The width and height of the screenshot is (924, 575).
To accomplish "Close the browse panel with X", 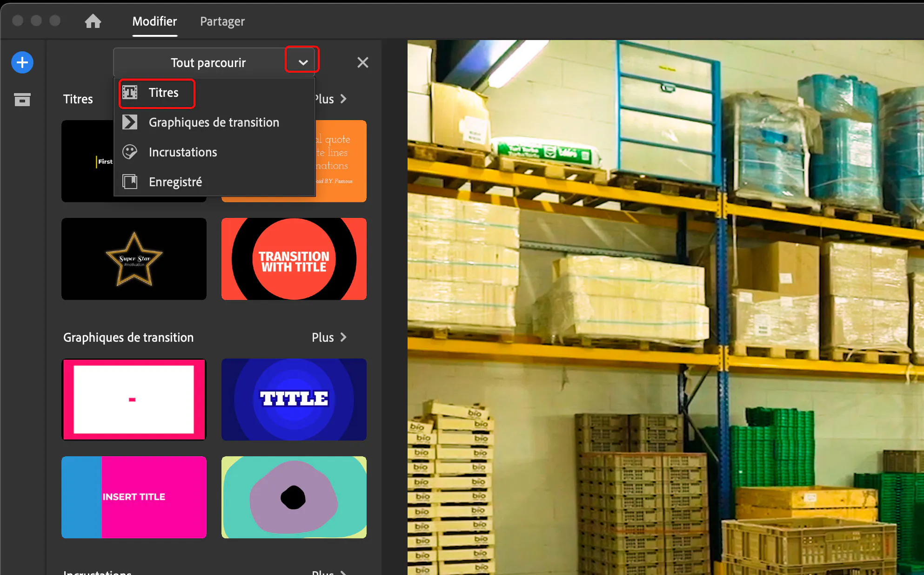I will tap(362, 62).
